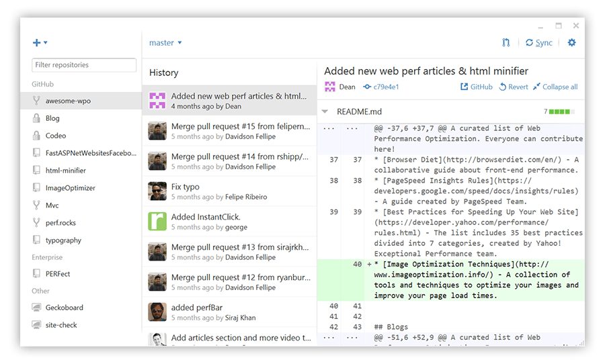The height and width of the screenshot is (364, 605).
Task: Click Siraj Khan avatar on perfBar commit
Action: pyautogui.click(x=157, y=312)
